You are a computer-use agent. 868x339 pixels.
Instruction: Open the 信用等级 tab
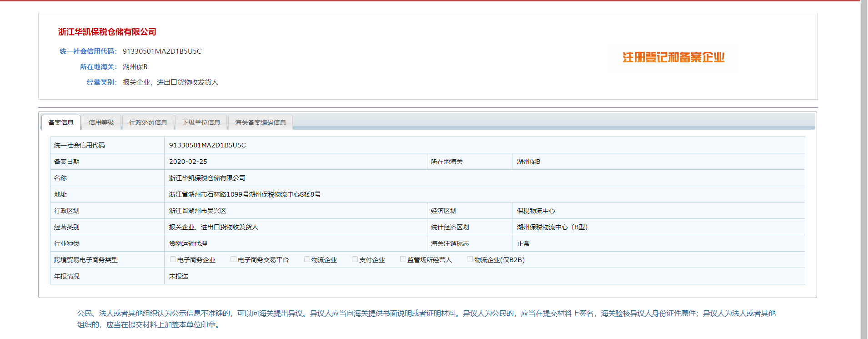coord(101,122)
